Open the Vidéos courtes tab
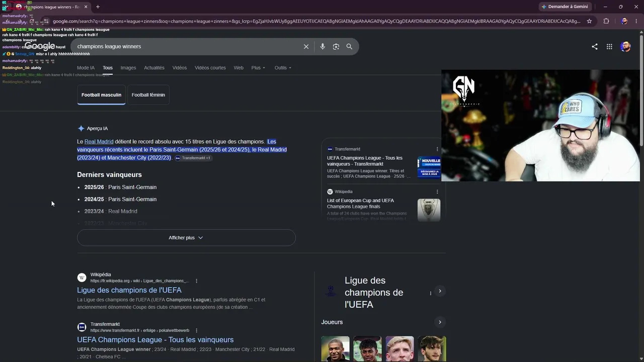 click(x=210, y=68)
